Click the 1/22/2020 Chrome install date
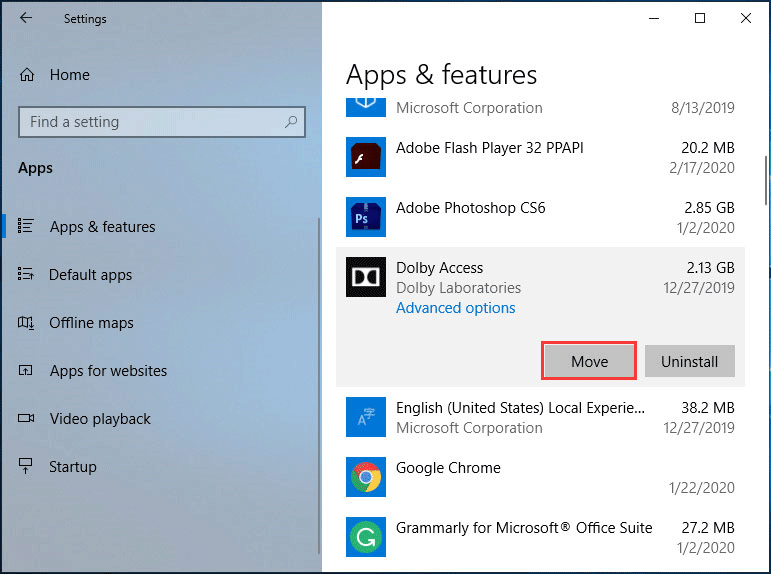 (x=702, y=488)
